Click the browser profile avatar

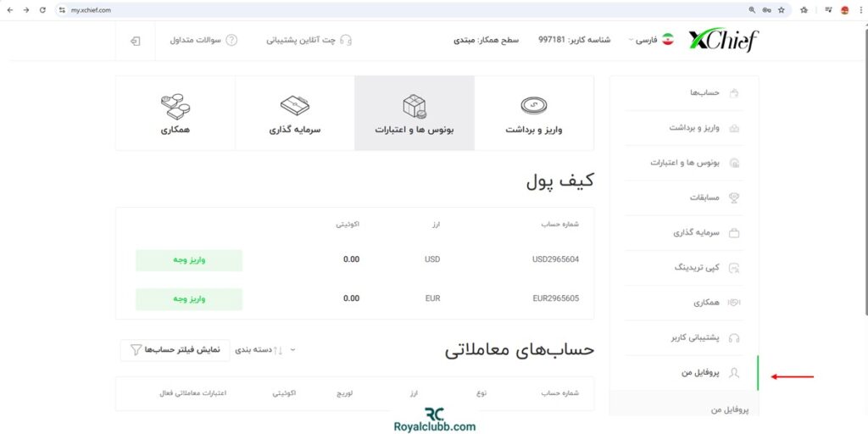point(845,10)
